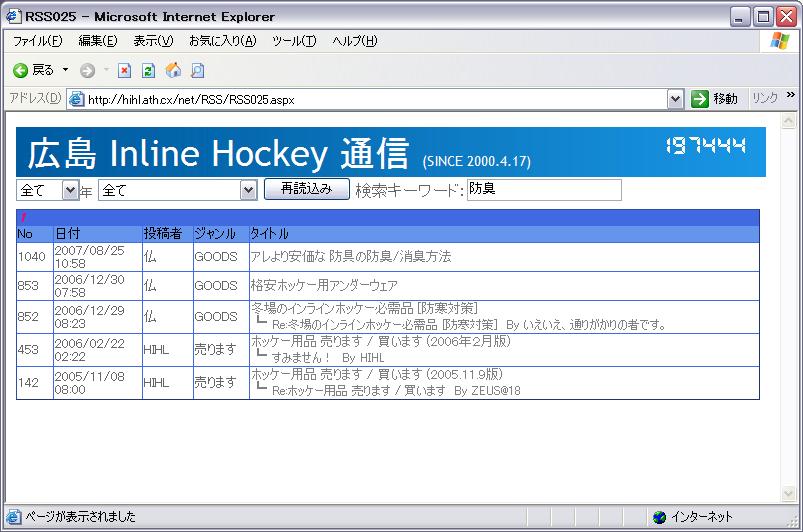Expand the genre 全て dropdown
This screenshot has width=803, height=532.
tap(248, 190)
